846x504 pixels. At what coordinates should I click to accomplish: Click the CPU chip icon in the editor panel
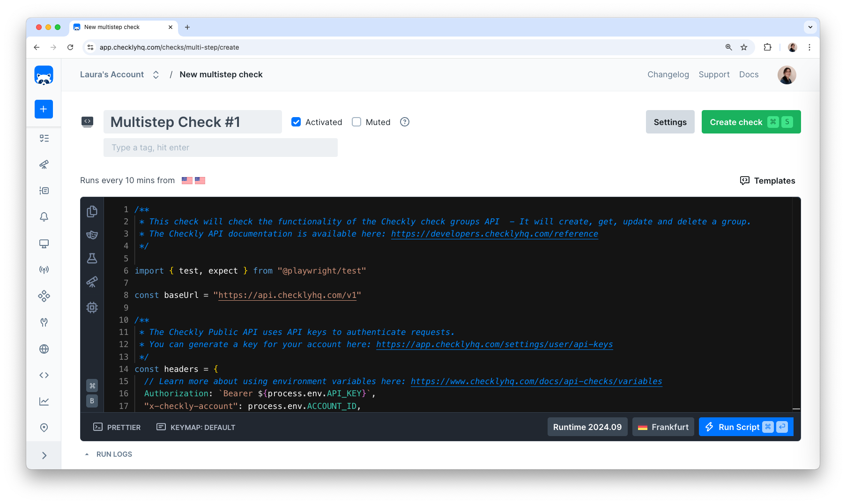(x=92, y=307)
